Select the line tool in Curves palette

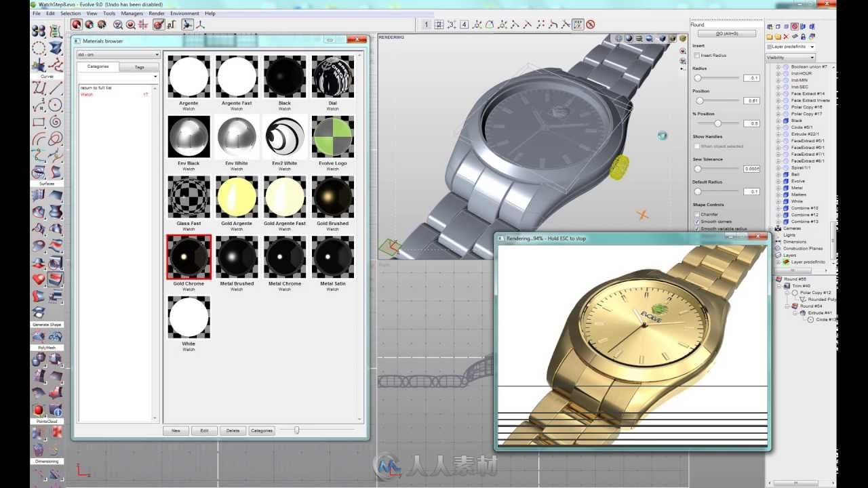[x=56, y=87]
